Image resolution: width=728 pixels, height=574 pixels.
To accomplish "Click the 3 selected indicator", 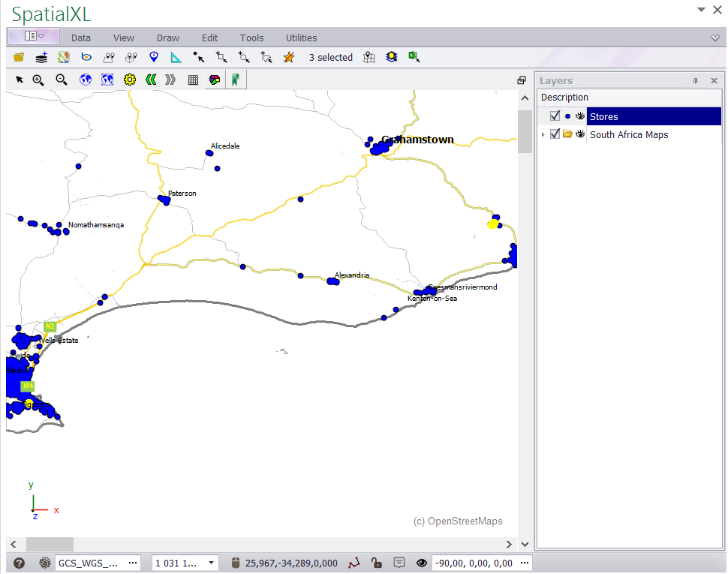I will pyautogui.click(x=330, y=57).
